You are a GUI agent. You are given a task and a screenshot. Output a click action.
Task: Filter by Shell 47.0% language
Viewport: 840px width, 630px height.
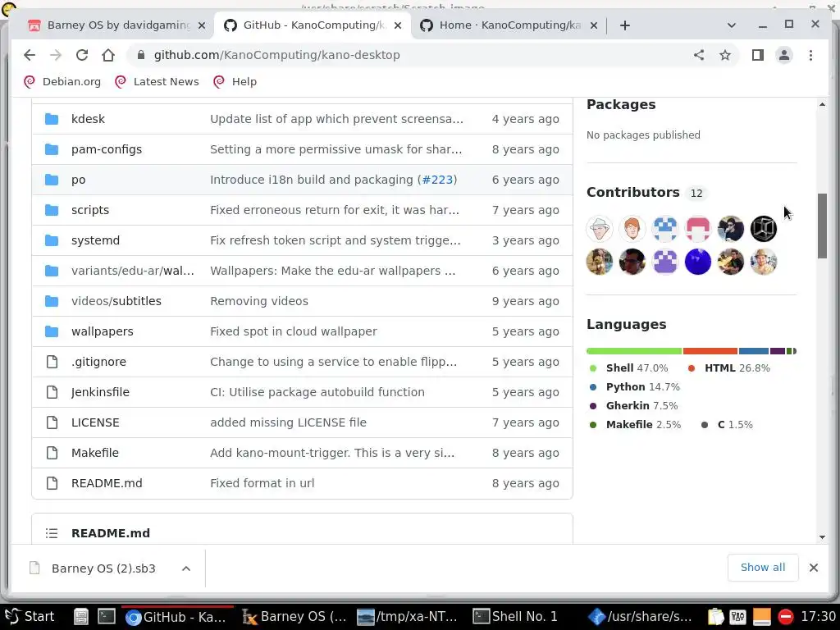click(x=628, y=368)
